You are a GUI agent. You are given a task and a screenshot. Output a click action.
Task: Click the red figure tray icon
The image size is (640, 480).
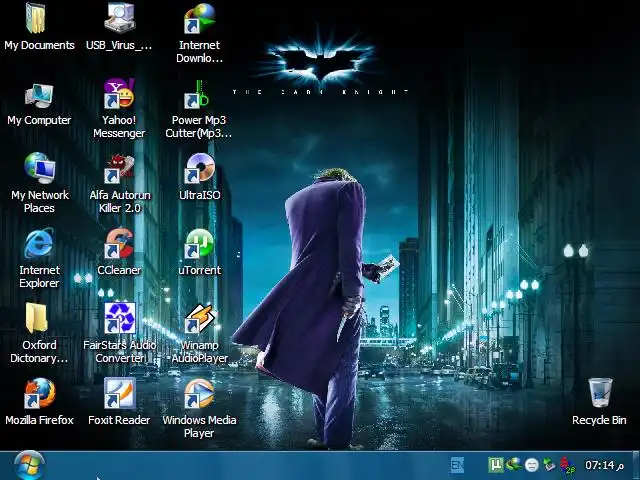pyautogui.click(x=567, y=466)
